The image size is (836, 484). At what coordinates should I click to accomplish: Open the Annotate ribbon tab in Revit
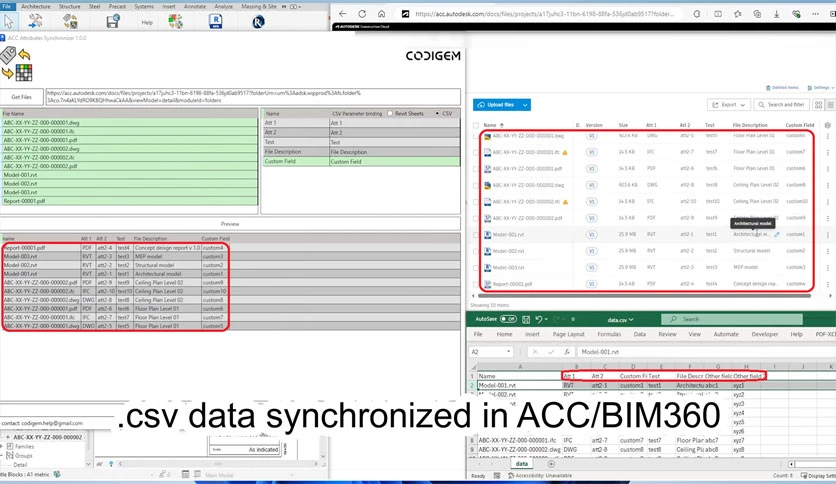pos(195,6)
